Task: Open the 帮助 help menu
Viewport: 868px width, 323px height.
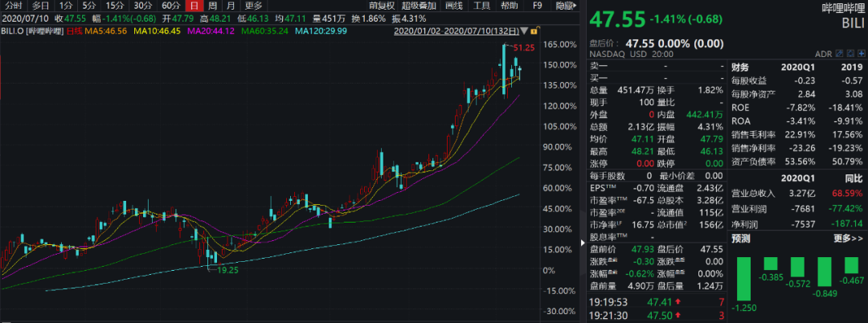Action: tap(509, 6)
